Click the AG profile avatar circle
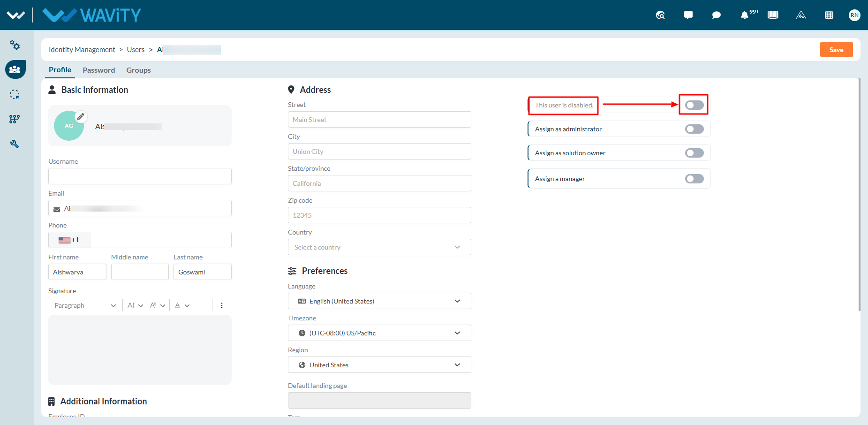This screenshot has height=425, width=868. (x=69, y=126)
